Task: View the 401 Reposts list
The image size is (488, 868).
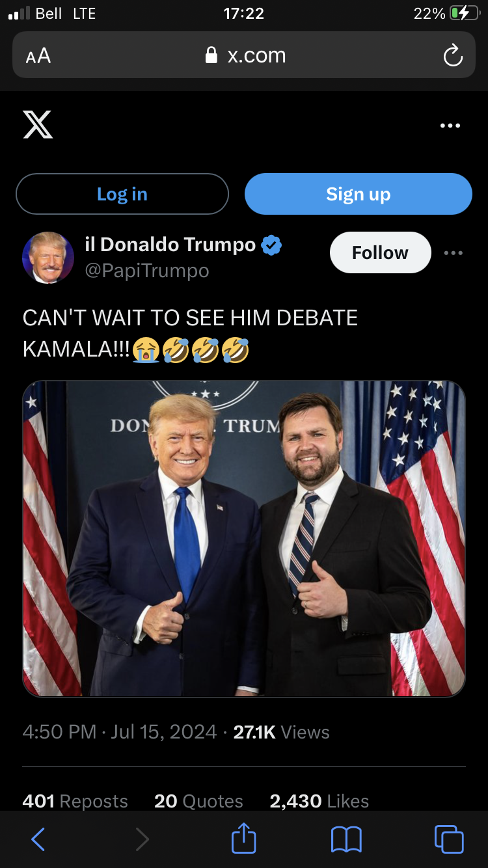Action: point(75,801)
